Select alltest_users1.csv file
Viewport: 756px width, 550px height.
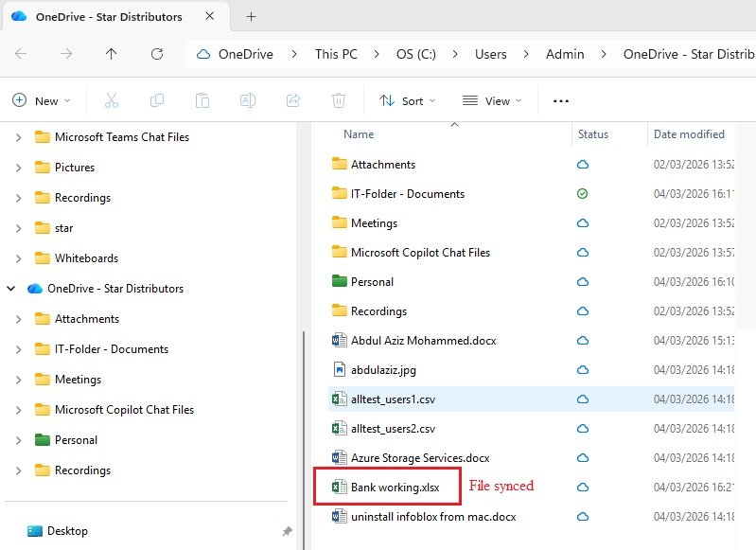(393, 399)
